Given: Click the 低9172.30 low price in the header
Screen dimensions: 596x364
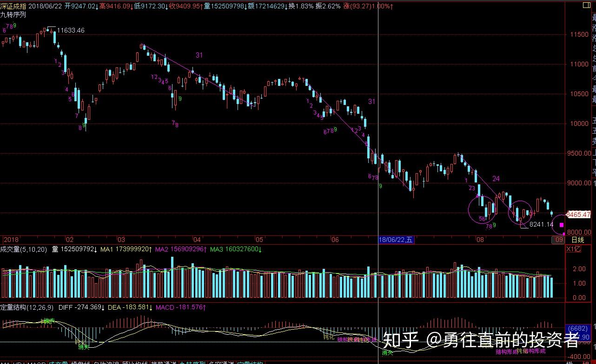Looking at the screenshot, I should (x=151, y=6).
